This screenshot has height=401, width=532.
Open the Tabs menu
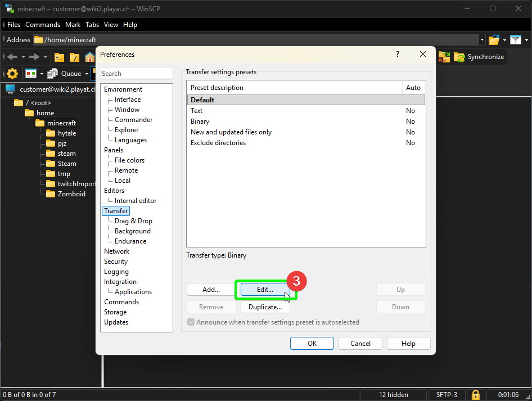(x=92, y=25)
